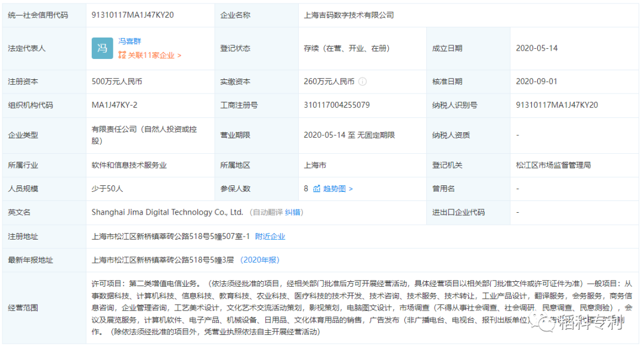Click the 企业类型 label
Screen dimensions: 644x351
[23, 135]
